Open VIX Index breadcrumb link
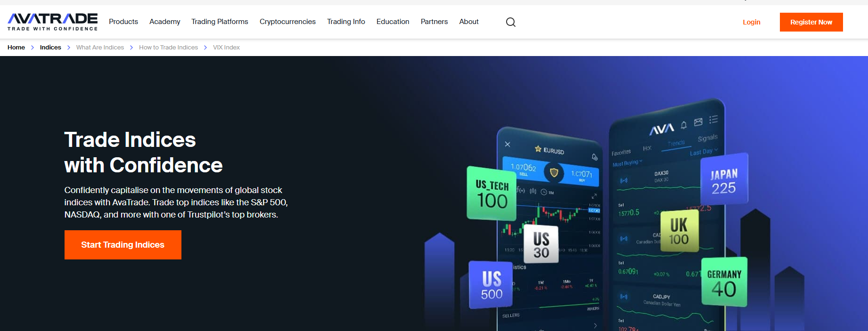 tap(226, 48)
